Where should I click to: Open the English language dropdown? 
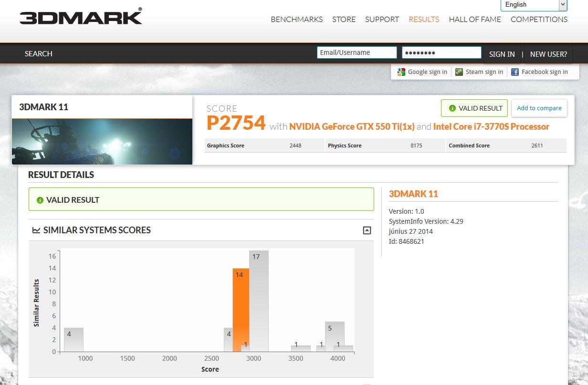[x=534, y=5]
